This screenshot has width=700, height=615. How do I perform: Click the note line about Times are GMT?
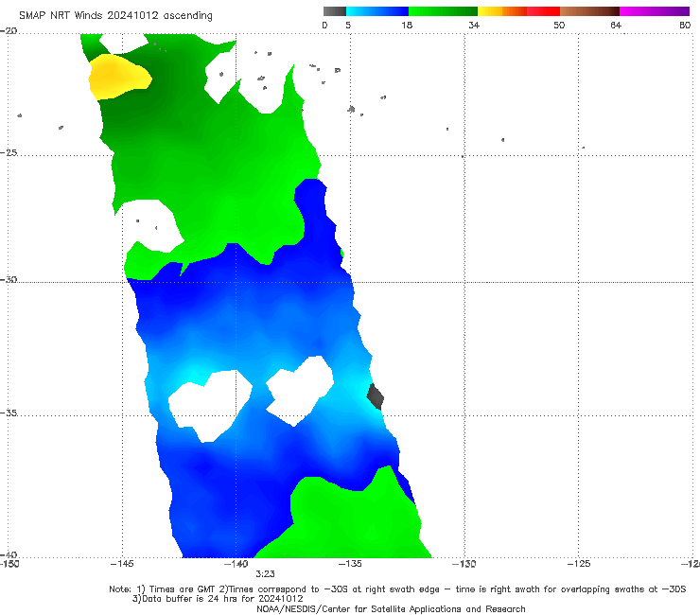click(x=397, y=589)
